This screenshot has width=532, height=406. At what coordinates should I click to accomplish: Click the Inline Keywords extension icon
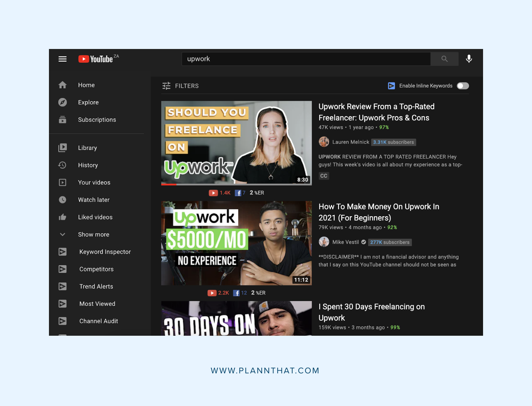point(392,86)
